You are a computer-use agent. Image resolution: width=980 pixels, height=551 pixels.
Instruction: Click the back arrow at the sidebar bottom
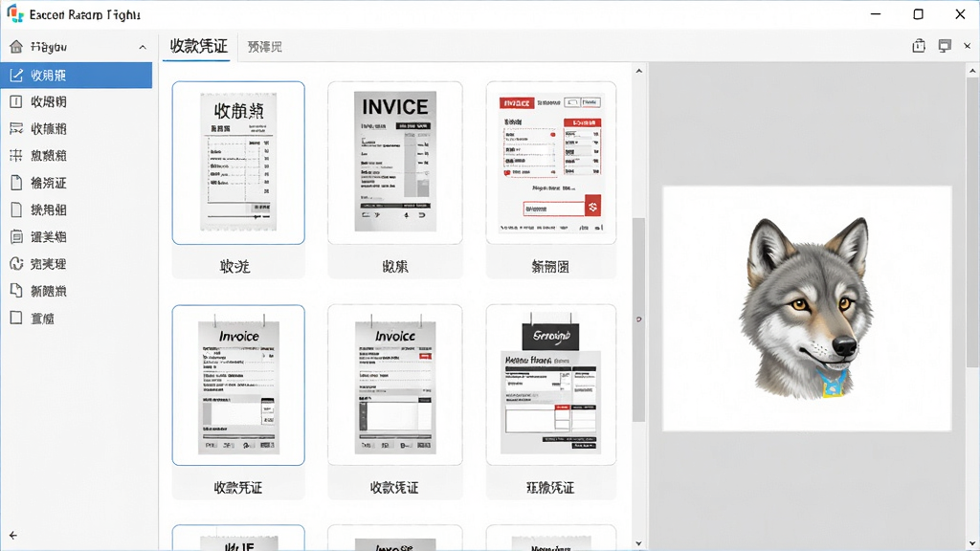[13, 536]
